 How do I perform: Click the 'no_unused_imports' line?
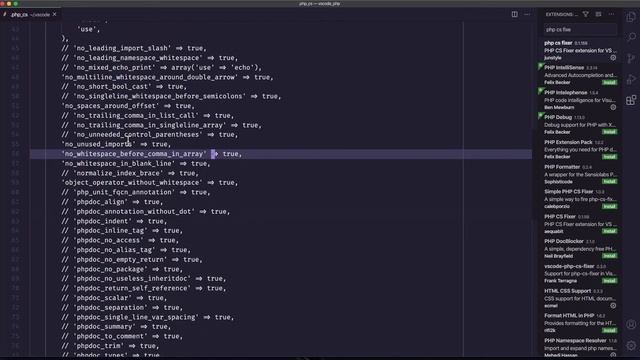[x=116, y=144]
